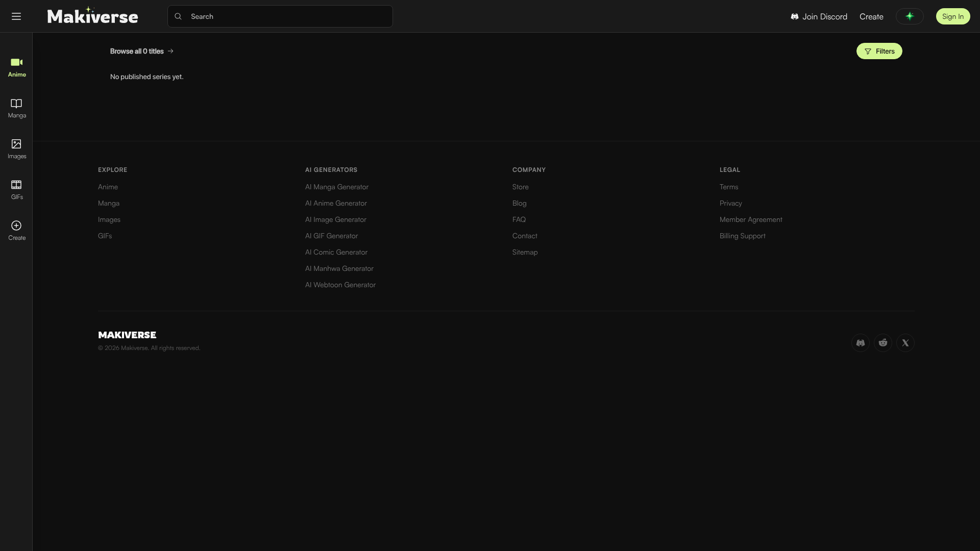Click the footer MAKIVERSE wordmark
The height and width of the screenshot is (551, 980).
coord(127,335)
